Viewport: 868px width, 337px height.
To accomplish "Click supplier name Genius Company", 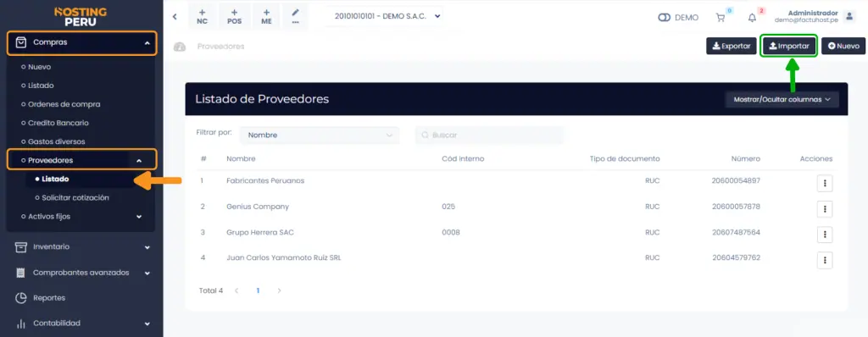I will tap(258, 207).
